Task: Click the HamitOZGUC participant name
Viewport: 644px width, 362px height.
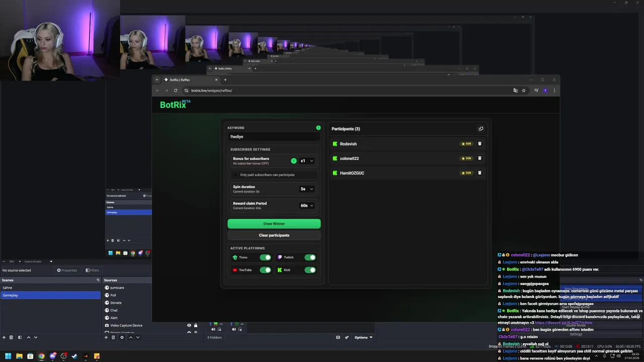Action: click(352, 173)
